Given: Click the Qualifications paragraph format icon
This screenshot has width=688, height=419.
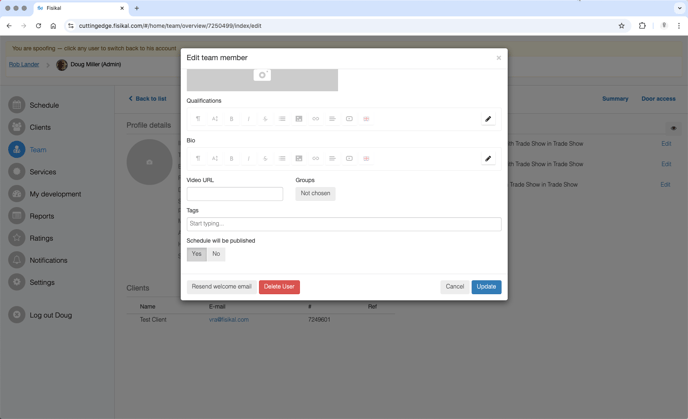Looking at the screenshot, I should (198, 119).
